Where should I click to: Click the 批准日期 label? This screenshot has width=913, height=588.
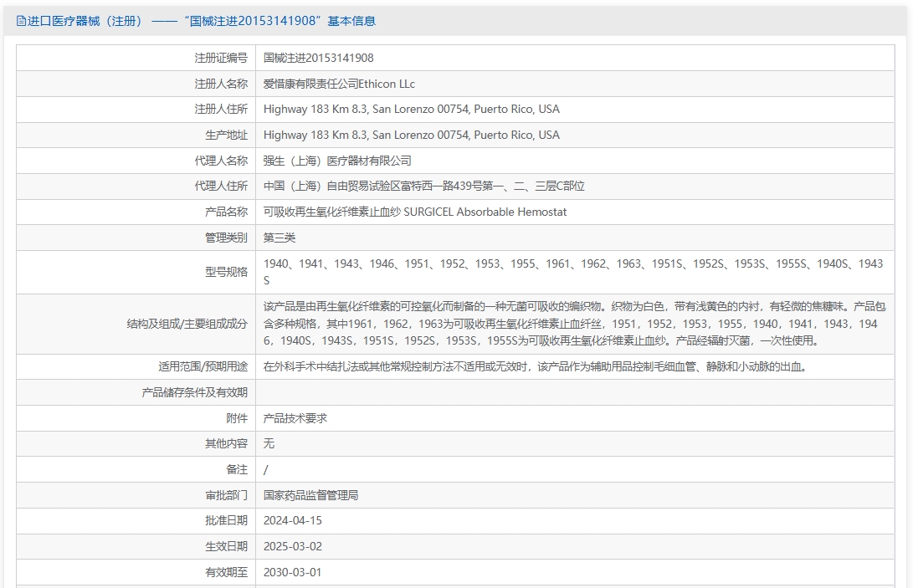click(x=226, y=520)
